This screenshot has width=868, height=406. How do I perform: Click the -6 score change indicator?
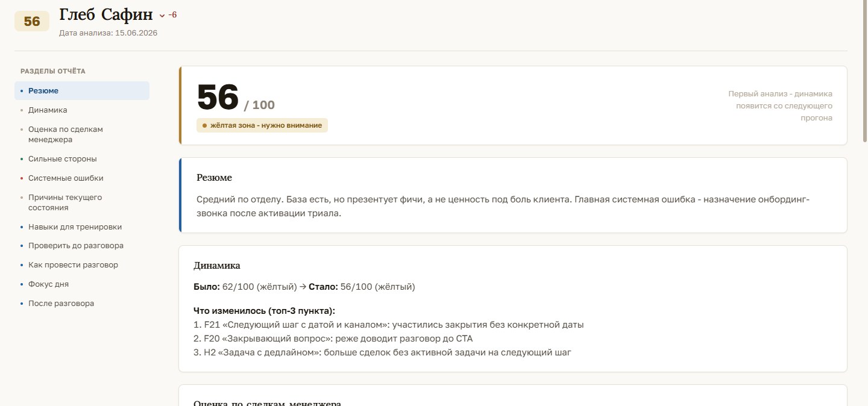pos(172,15)
